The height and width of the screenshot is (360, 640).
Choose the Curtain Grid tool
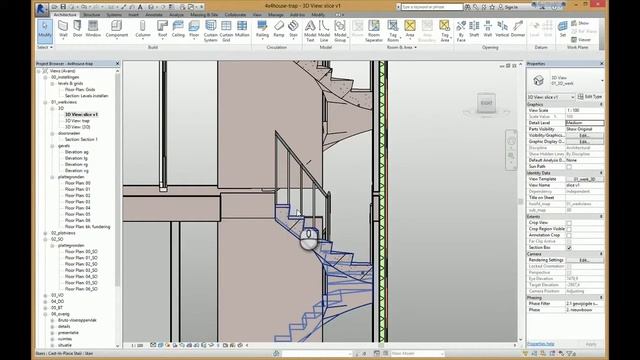point(226,31)
